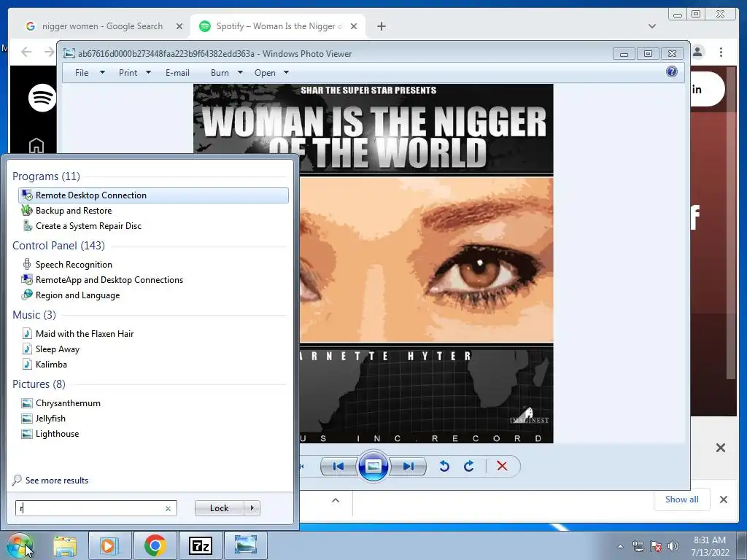Go to next photo in Photo Viewer
This screenshot has height=560, width=747.
tap(409, 466)
